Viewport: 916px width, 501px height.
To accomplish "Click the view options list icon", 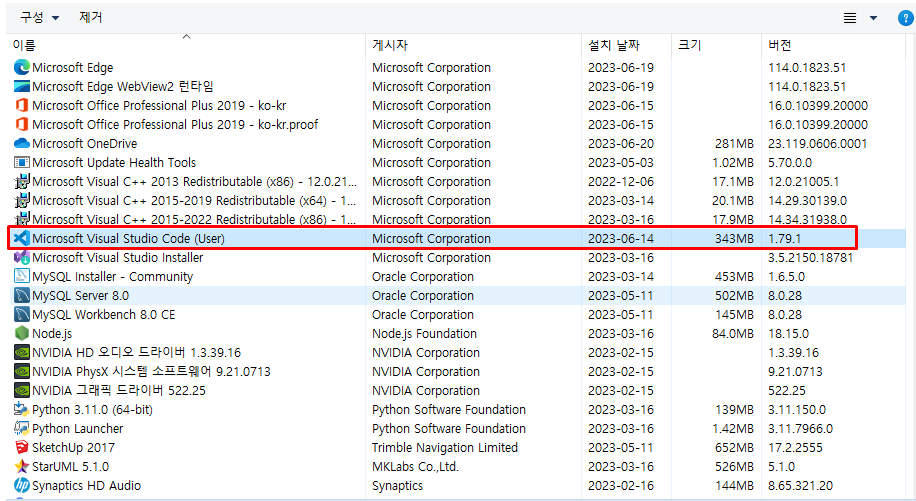I will [x=850, y=18].
